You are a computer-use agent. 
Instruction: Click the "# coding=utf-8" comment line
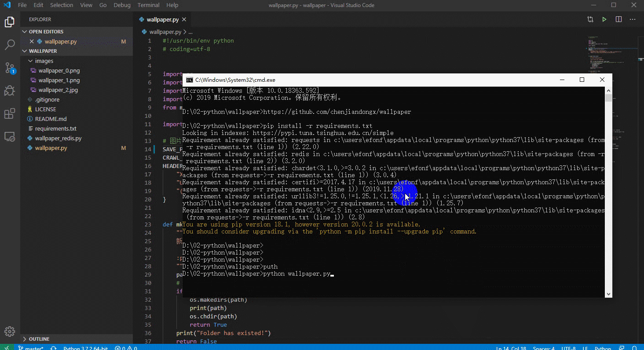point(187,49)
